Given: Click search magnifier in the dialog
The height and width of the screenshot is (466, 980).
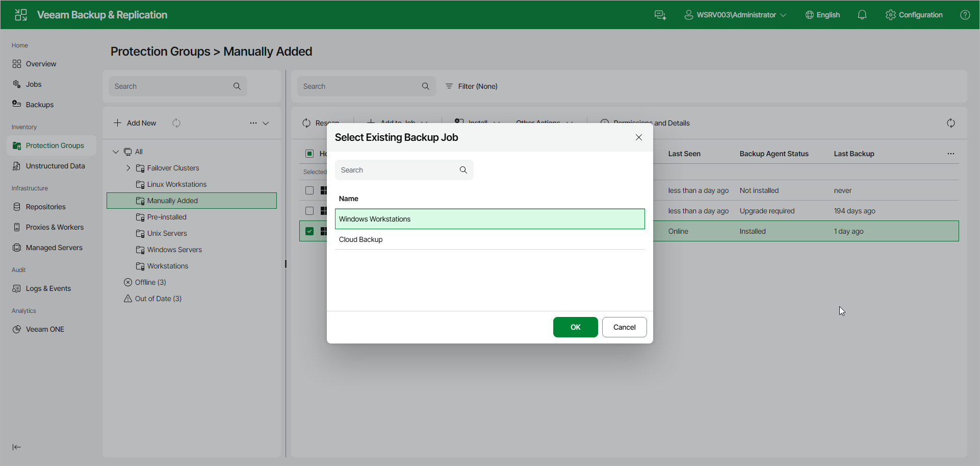Looking at the screenshot, I should (x=463, y=170).
